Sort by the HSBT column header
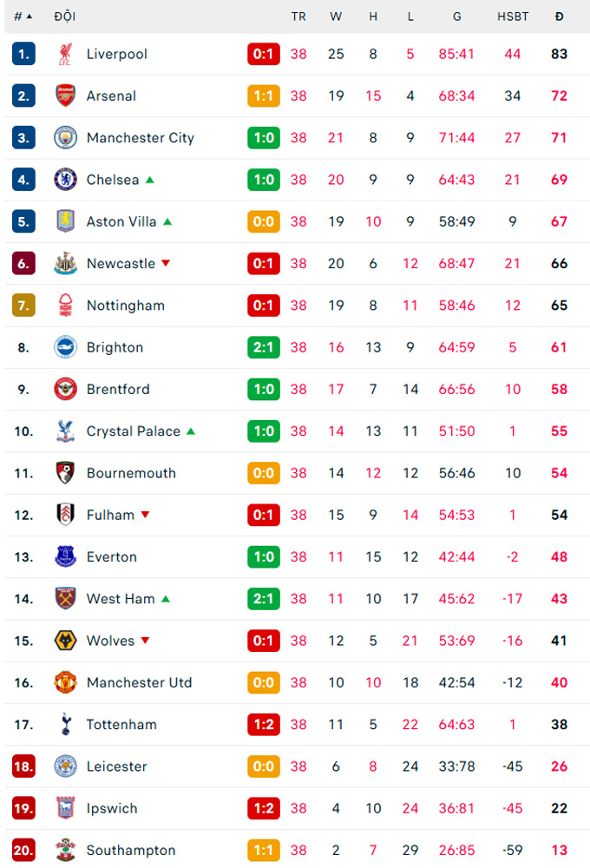This screenshot has width=590, height=868. [513, 16]
